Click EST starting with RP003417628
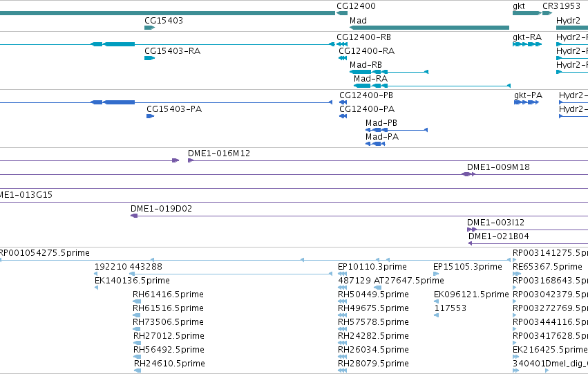Screen dimensions: 588x374 tap(550, 337)
